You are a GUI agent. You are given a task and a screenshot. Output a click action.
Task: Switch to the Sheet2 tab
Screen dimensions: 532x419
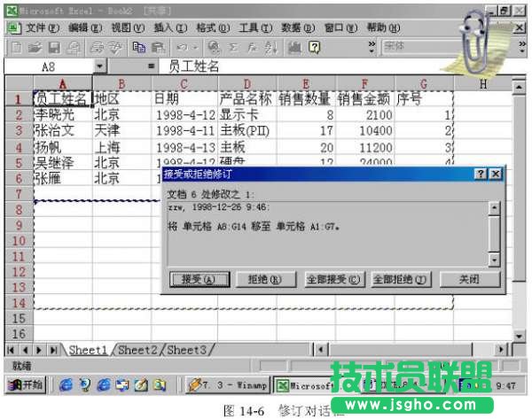coord(137,350)
